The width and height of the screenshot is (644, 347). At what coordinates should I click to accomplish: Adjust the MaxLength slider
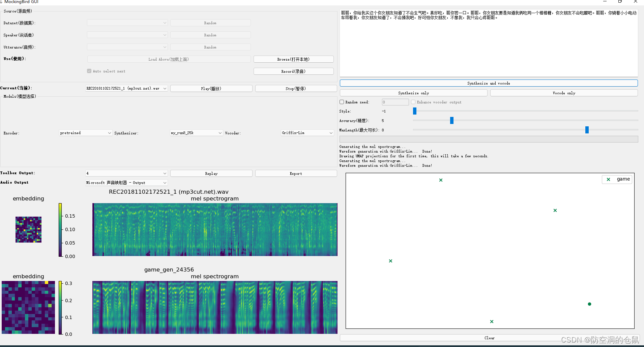587,130
